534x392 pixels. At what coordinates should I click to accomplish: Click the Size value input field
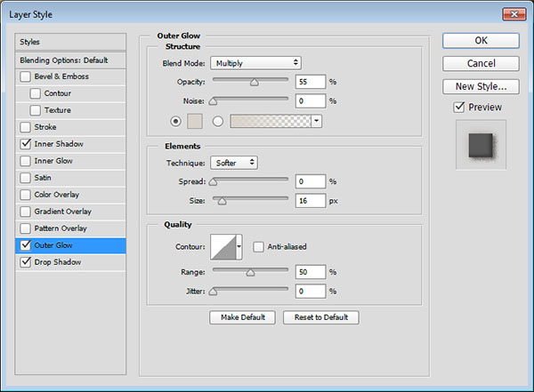(311, 201)
